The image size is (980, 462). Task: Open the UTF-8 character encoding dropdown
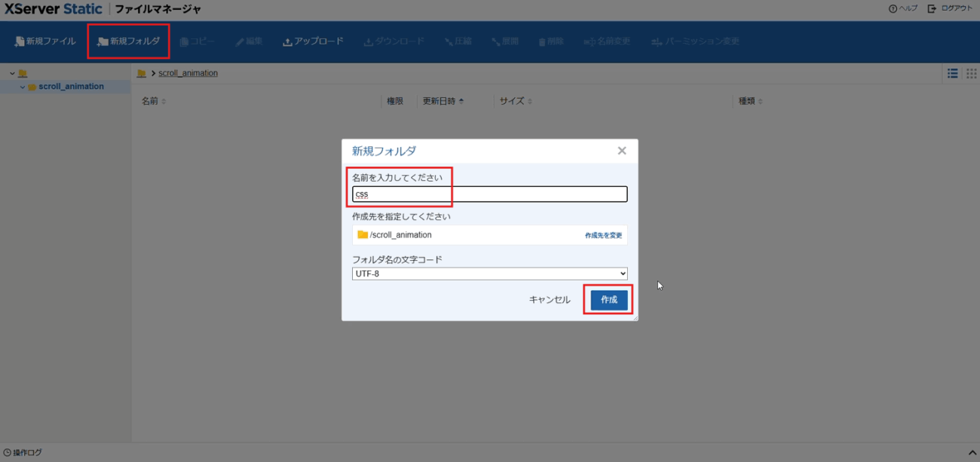click(489, 274)
